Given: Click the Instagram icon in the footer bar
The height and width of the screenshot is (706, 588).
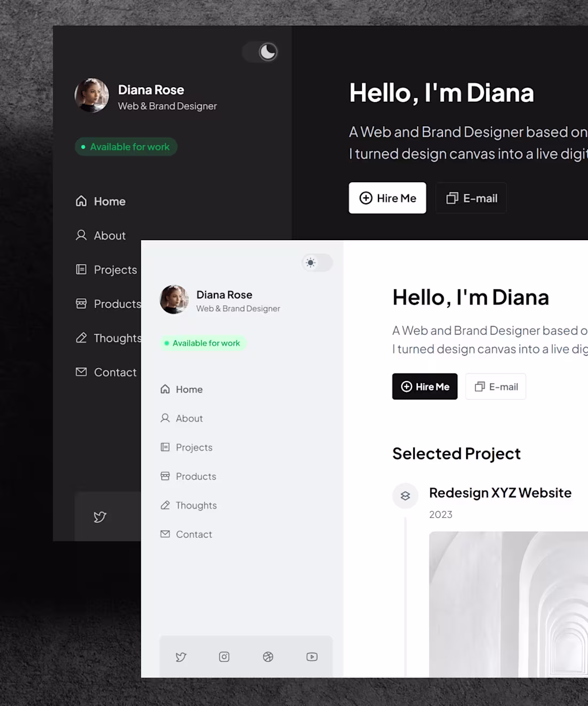Looking at the screenshot, I should (224, 657).
